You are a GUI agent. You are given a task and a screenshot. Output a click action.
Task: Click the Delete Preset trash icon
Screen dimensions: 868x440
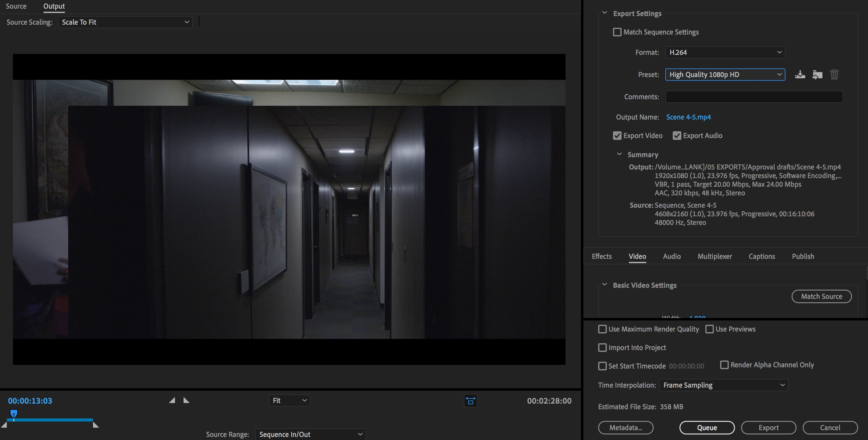pyautogui.click(x=834, y=75)
